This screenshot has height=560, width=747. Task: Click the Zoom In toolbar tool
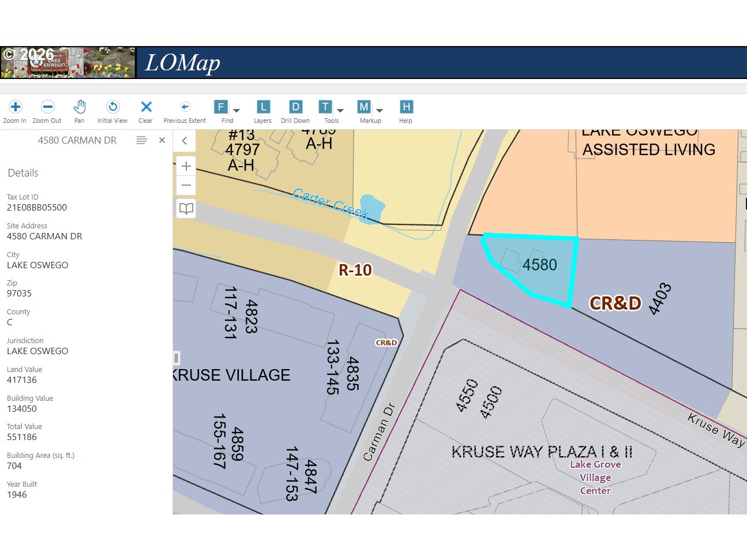point(15,111)
